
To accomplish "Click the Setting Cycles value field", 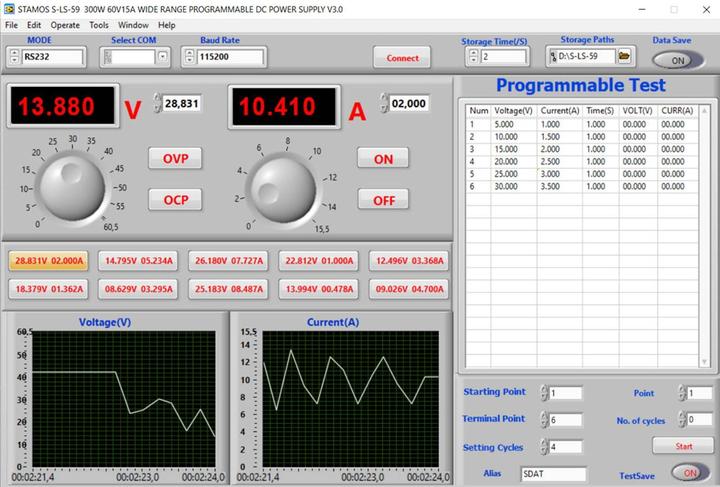I will click(566, 447).
